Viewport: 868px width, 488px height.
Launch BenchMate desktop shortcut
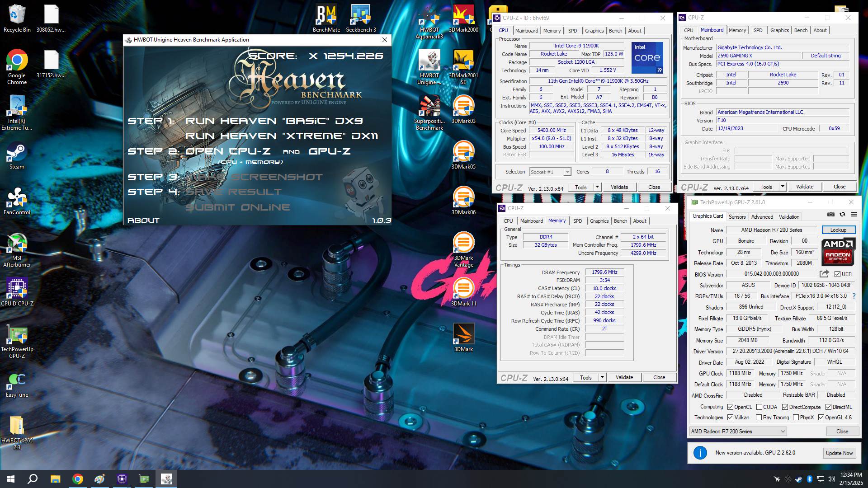(326, 18)
